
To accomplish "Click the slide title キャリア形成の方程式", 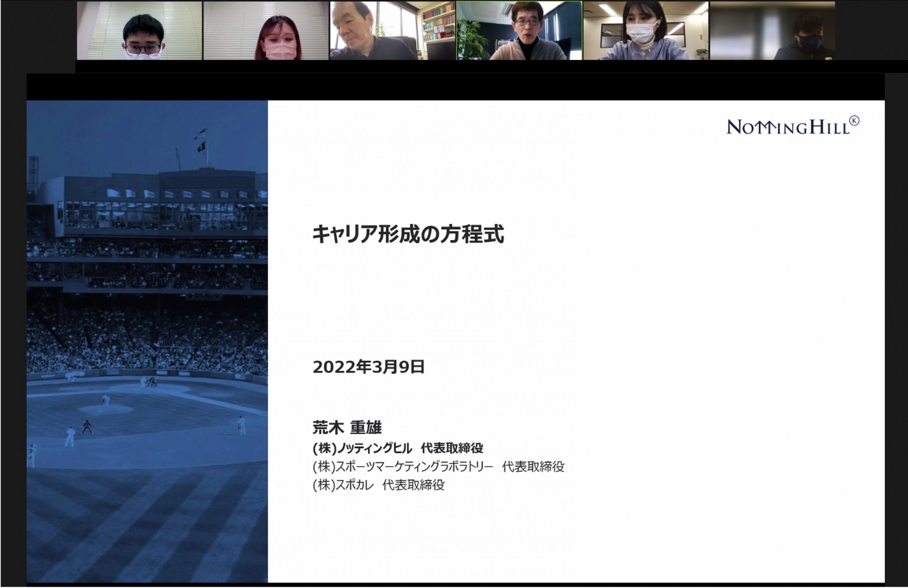I will 408,234.
